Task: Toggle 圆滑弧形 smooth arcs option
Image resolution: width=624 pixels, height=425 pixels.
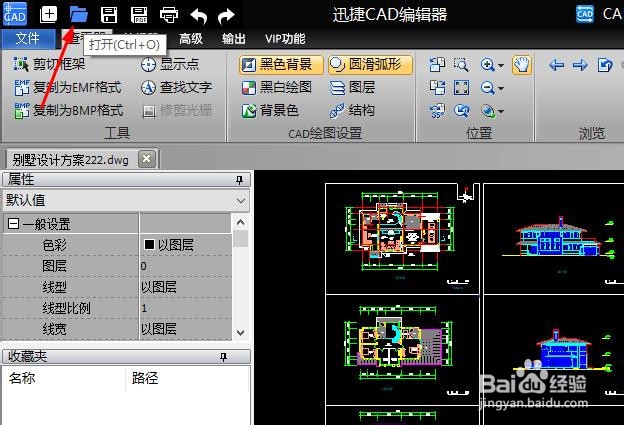Action: 370,64
